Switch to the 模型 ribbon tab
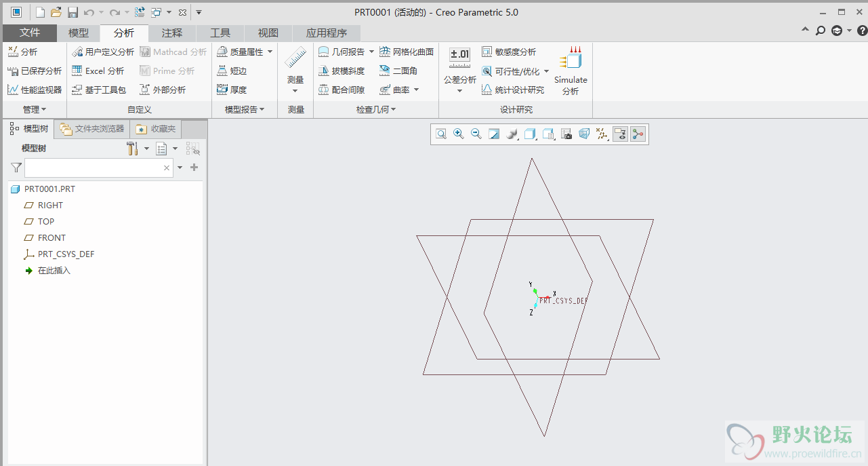This screenshot has width=868, height=466. [x=79, y=33]
